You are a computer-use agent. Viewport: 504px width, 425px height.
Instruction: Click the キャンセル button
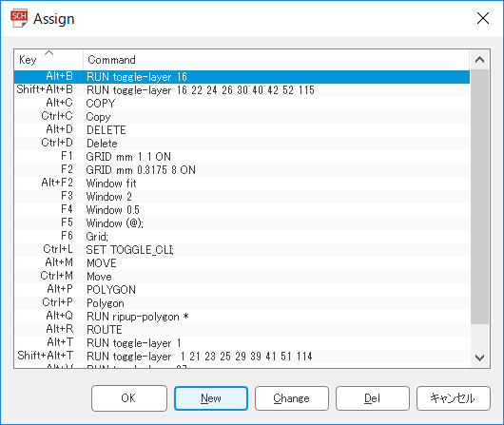click(454, 398)
